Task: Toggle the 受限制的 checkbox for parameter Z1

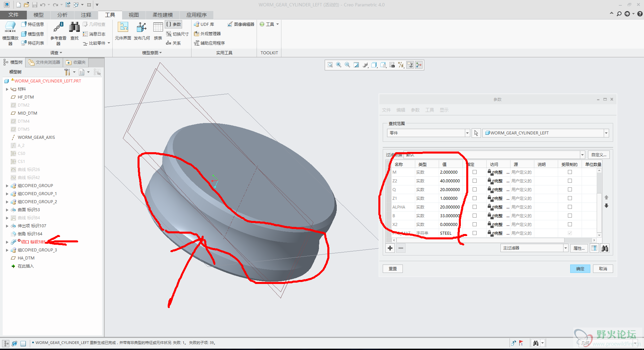Action: pos(570,198)
